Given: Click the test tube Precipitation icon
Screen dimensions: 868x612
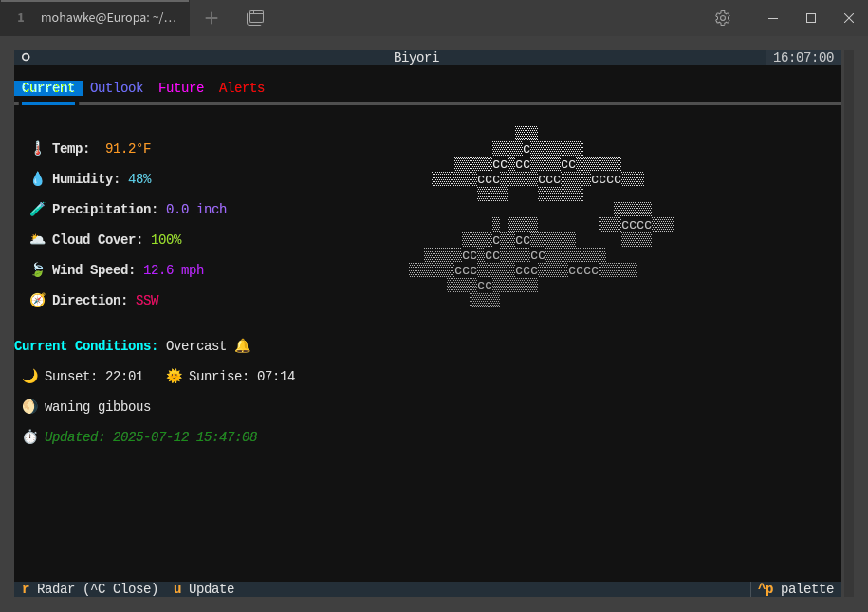Looking at the screenshot, I should (37, 210).
